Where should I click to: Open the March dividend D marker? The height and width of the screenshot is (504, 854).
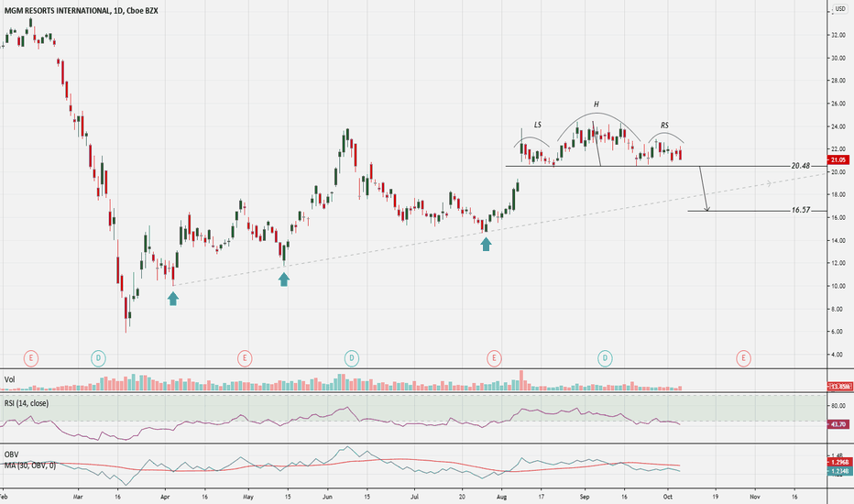click(x=98, y=358)
